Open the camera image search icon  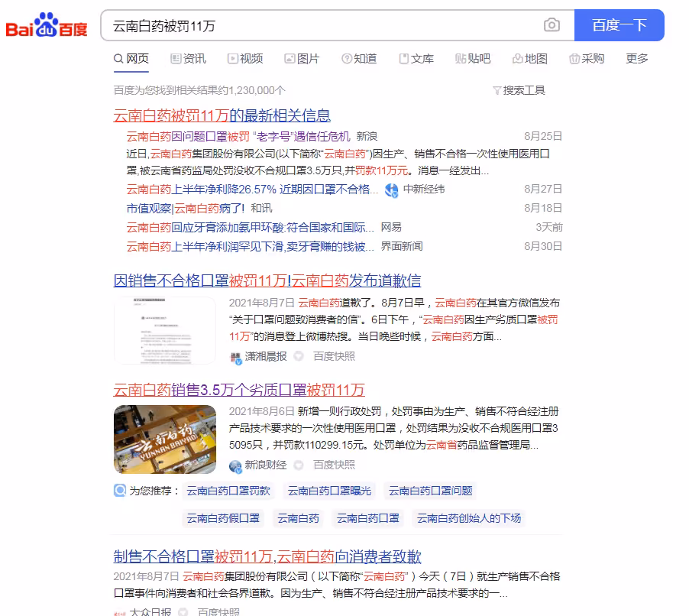[552, 25]
